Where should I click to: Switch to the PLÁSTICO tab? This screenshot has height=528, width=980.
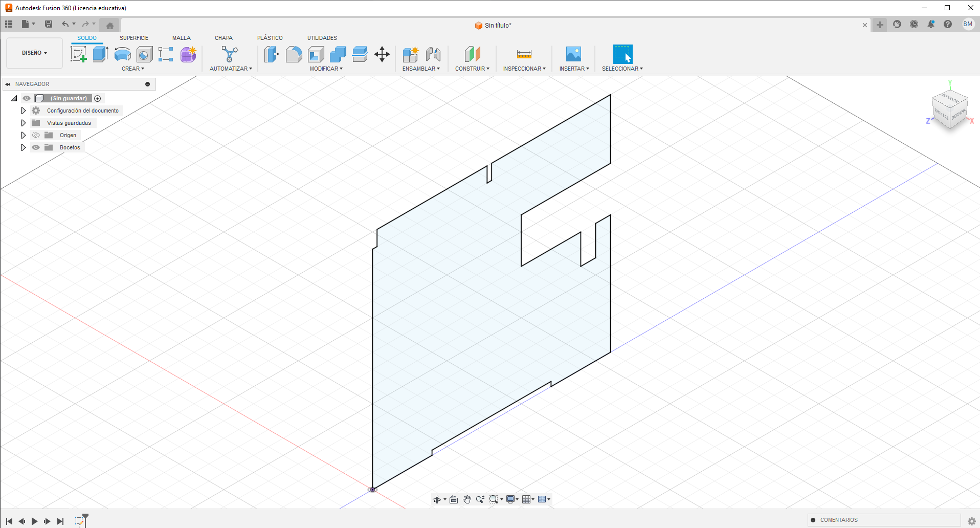[270, 38]
